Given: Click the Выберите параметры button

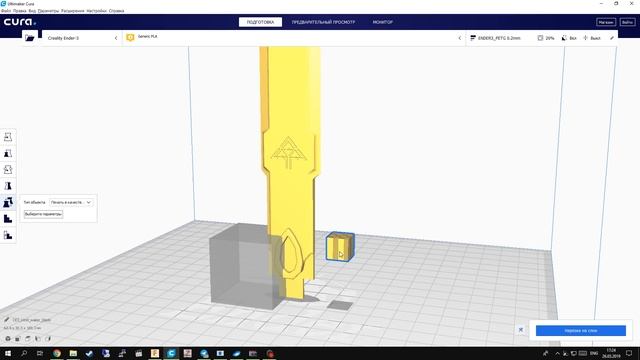Looking at the screenshot, I should (x=43, y=214).
